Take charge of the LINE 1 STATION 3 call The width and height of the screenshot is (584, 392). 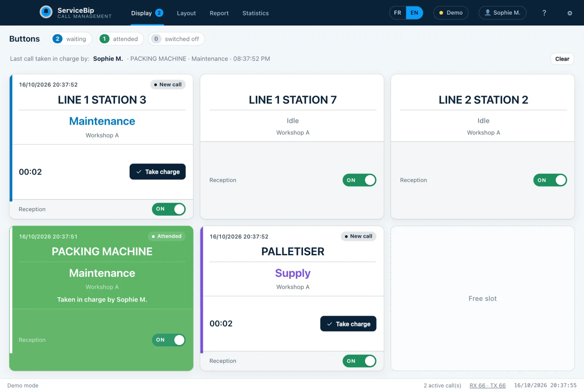point(158,172)
